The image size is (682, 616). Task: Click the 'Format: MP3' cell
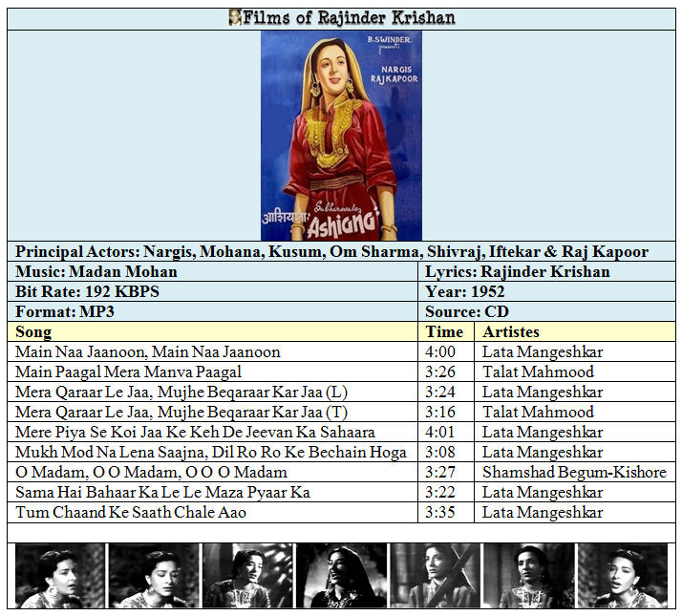coord(212,311)
